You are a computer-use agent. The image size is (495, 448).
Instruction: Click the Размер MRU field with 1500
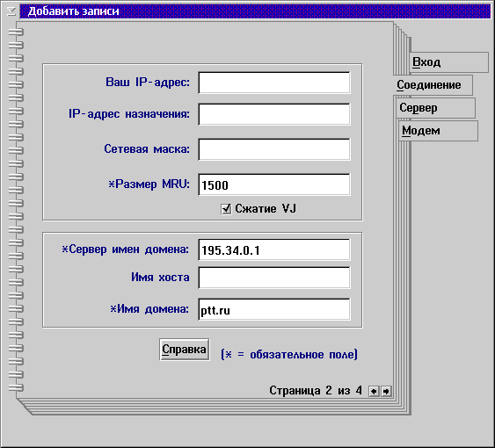(x=274, y=184)
